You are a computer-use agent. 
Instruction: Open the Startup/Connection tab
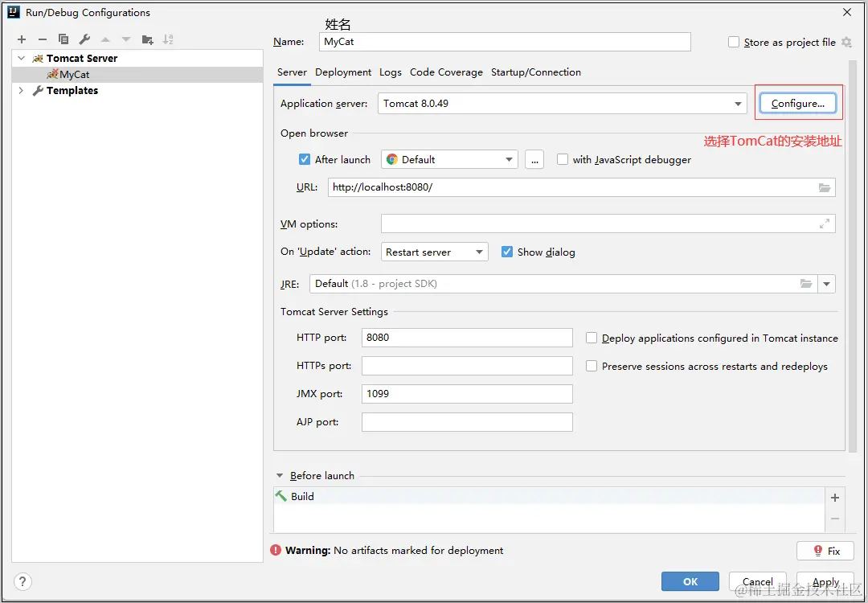coord(536,72)
